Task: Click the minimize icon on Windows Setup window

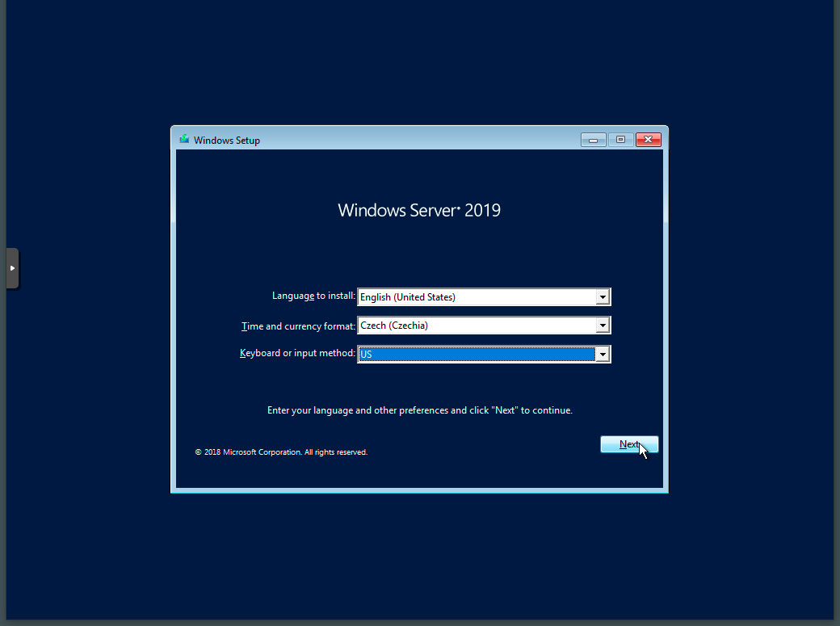Action: pos(593,139)
